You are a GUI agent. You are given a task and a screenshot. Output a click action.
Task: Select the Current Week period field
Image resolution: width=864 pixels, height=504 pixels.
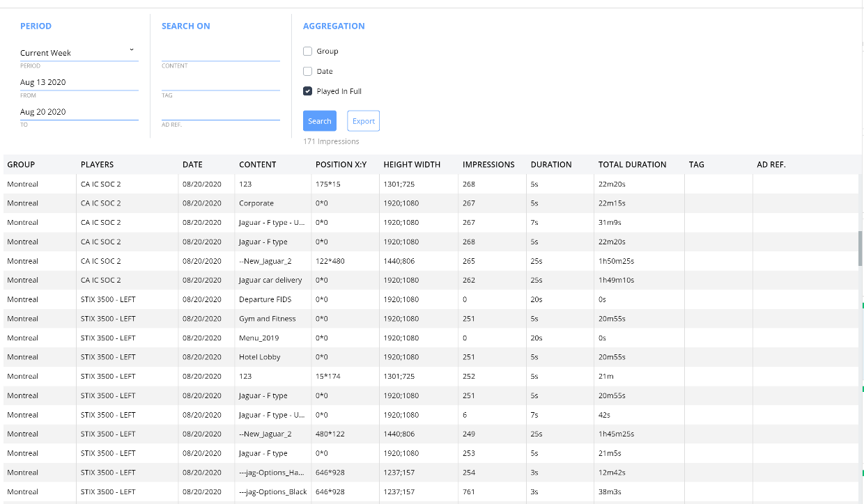(x=73, y=53)
